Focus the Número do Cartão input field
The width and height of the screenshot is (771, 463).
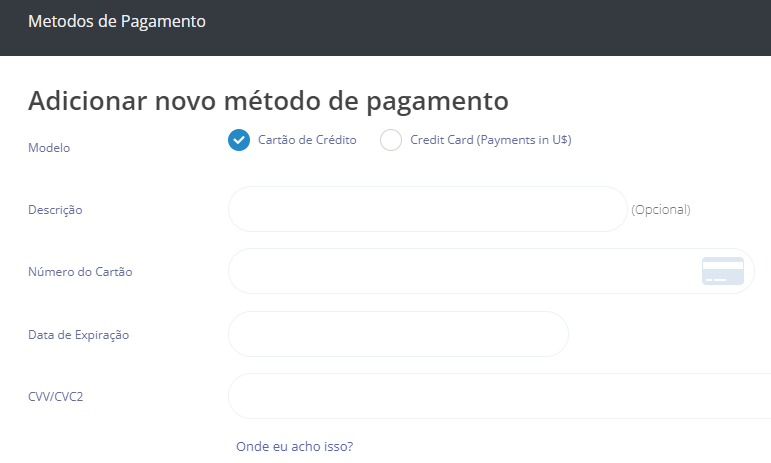point(491,271)
